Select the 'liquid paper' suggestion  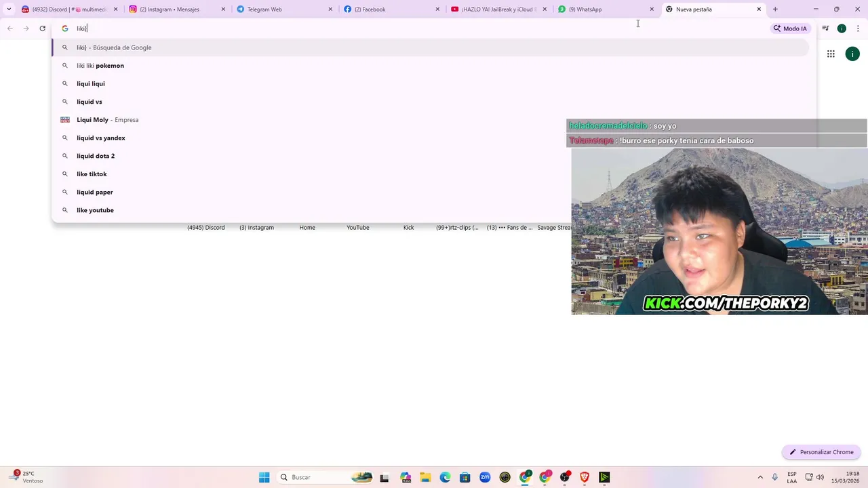pyautogui.click(x=430, y=192)
